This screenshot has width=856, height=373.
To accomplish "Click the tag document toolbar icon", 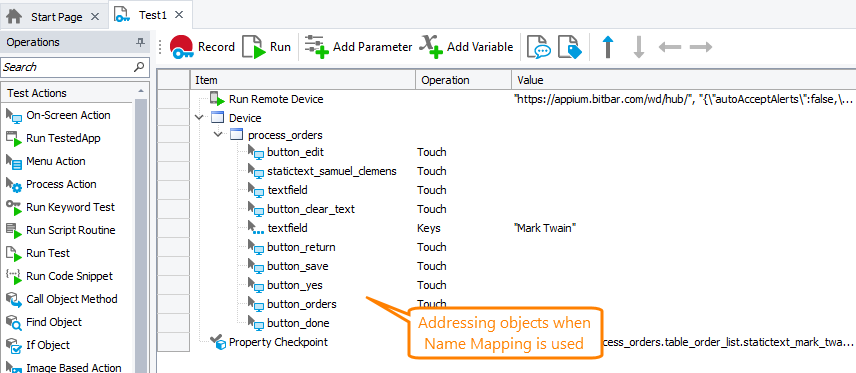I will pyautogui.click(x=570, y=47).
